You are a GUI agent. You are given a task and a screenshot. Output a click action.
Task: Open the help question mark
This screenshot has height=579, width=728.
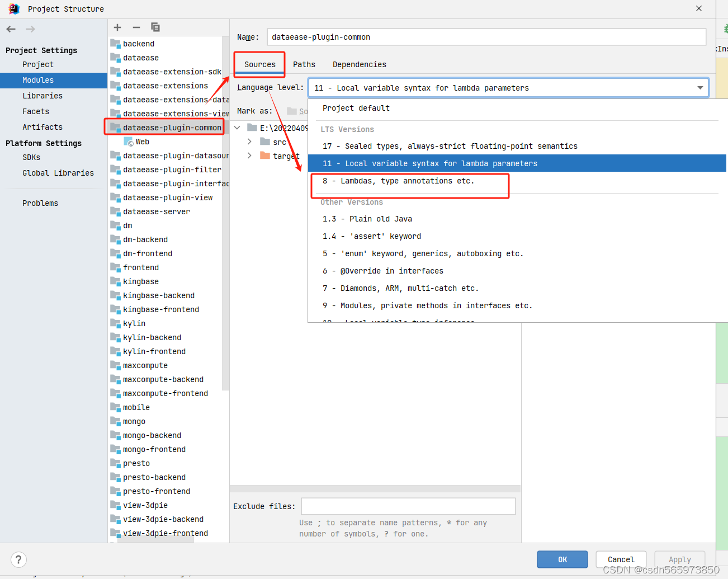click(x=18, y=559)
